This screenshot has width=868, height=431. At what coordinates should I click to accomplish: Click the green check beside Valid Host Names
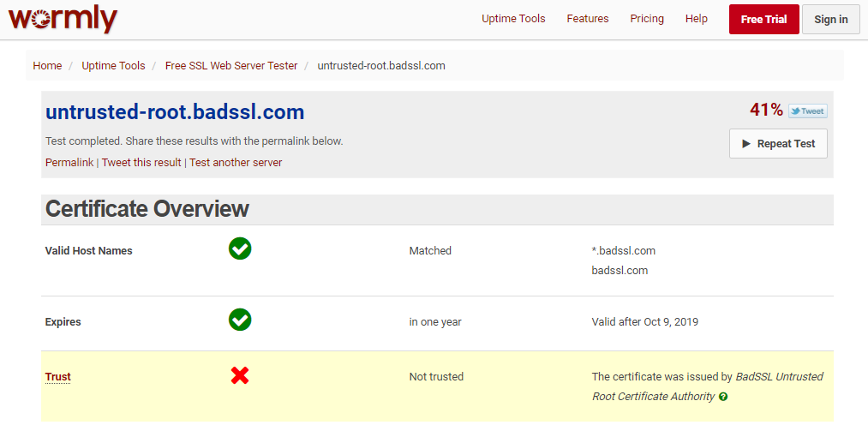[240, 249]
